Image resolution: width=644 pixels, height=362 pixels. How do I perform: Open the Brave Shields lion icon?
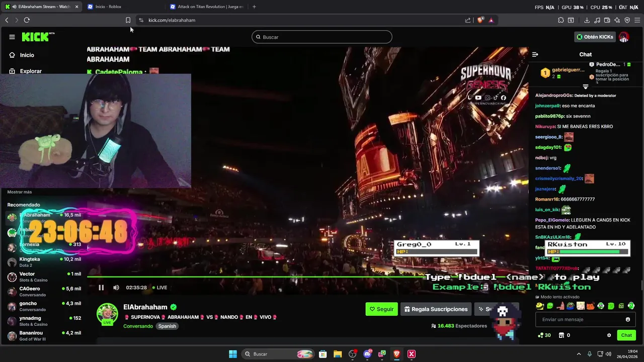click(480, 20)
